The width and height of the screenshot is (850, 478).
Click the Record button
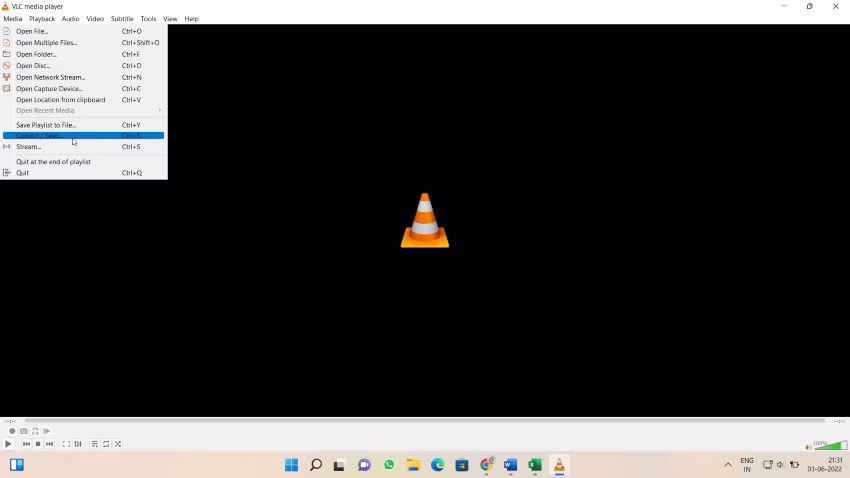pos(12,431)
